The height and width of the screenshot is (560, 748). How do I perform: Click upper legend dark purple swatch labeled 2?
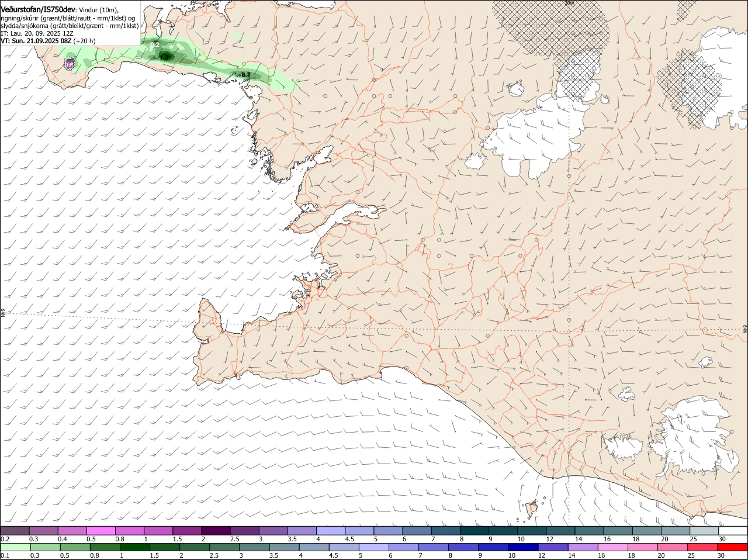click(x=216, y=530)
